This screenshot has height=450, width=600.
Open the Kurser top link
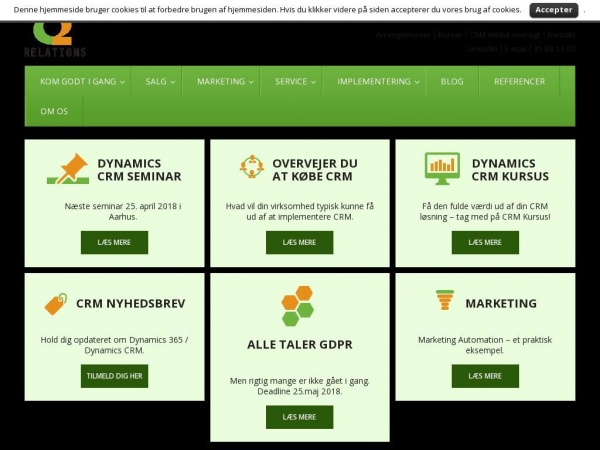[x=450, y=35]
